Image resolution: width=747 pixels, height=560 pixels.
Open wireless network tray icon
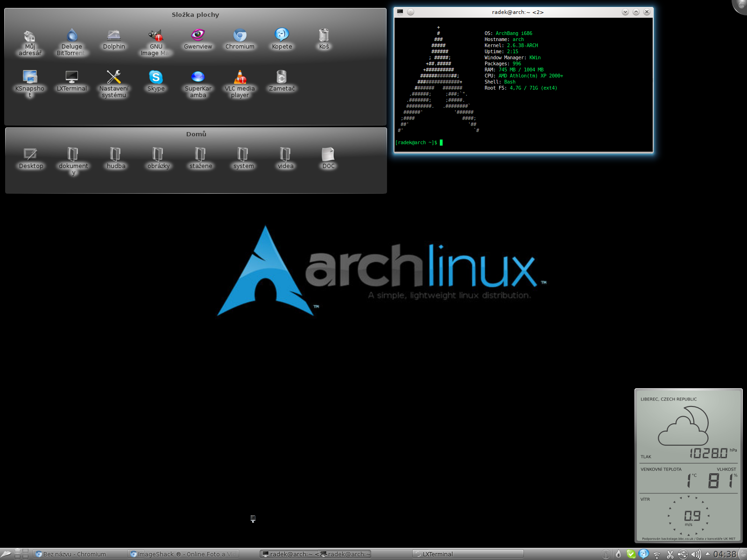[x=657, y=554]
